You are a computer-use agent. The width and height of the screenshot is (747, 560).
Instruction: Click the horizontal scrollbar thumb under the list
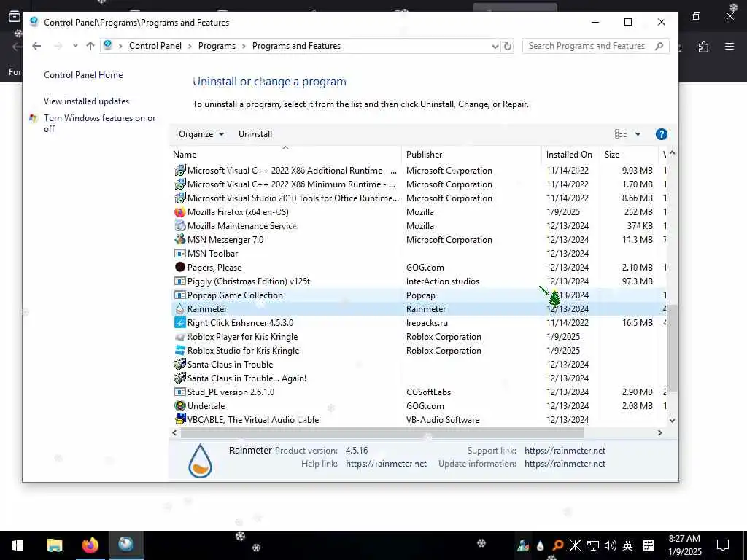(382, 433)
